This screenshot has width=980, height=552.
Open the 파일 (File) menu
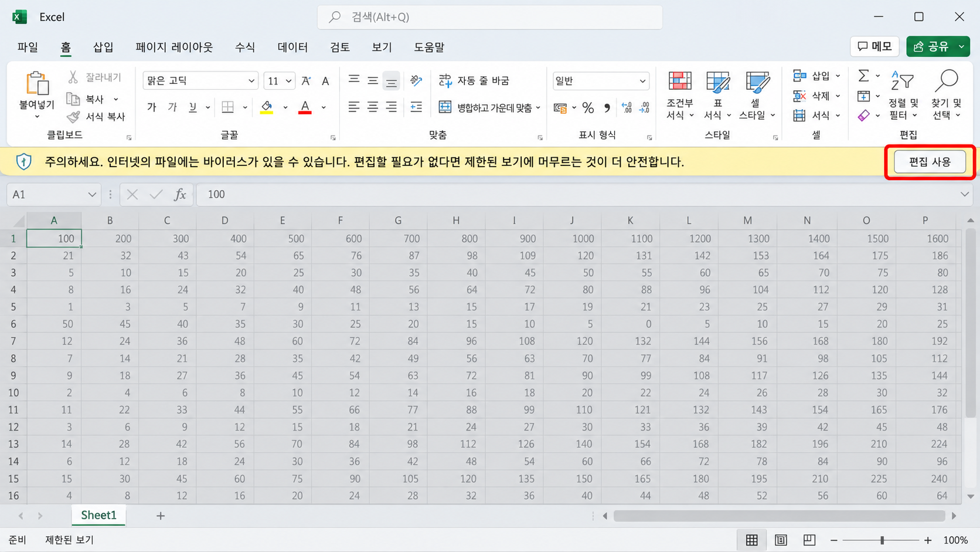click(x=28, y=47)
